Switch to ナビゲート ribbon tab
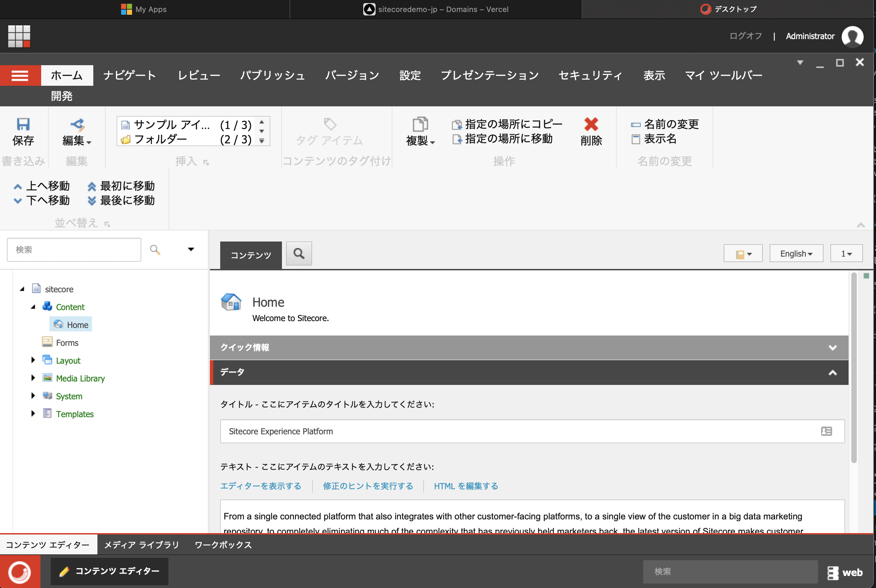This screenshot has height=588, width=876. (x=130, y=75)
